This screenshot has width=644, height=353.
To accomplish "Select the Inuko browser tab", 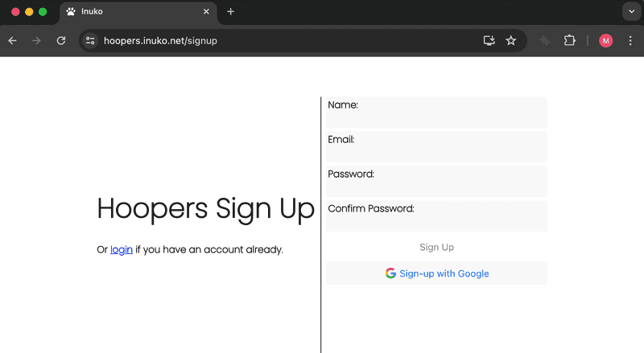I will pos(138,12).
